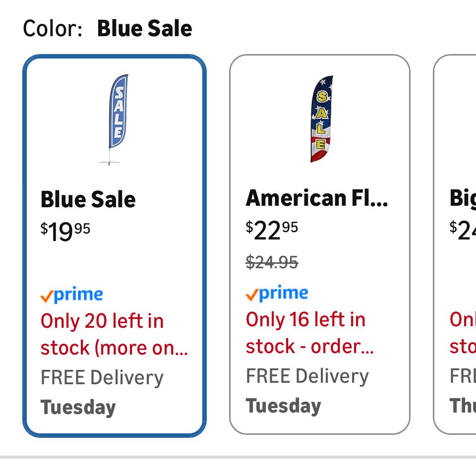Click the crossed-out $24.95 list price
The height and width of the screenshot is (476, 476).
pyautogui.click(x=272, y=262)
